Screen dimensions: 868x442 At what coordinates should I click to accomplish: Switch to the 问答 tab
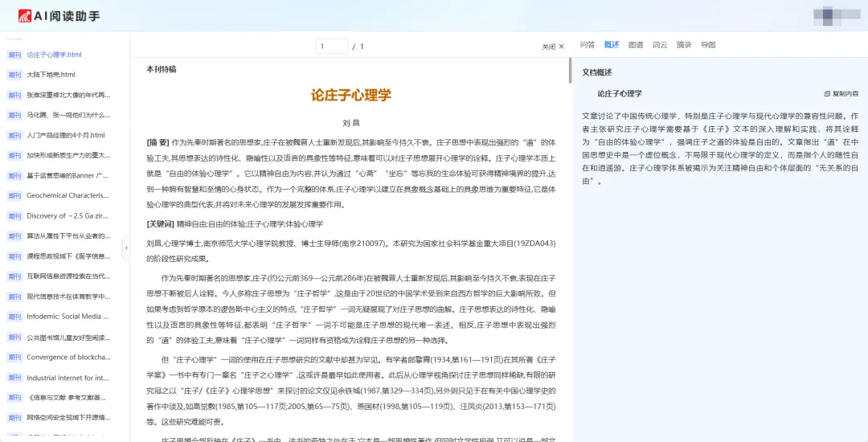[x=588, y=45]
